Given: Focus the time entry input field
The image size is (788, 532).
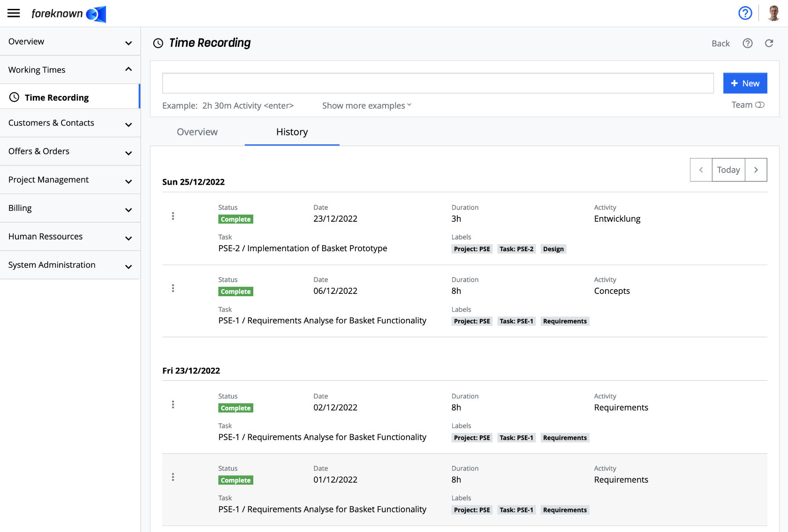Looking at the screenshot, I should (438, 83).
